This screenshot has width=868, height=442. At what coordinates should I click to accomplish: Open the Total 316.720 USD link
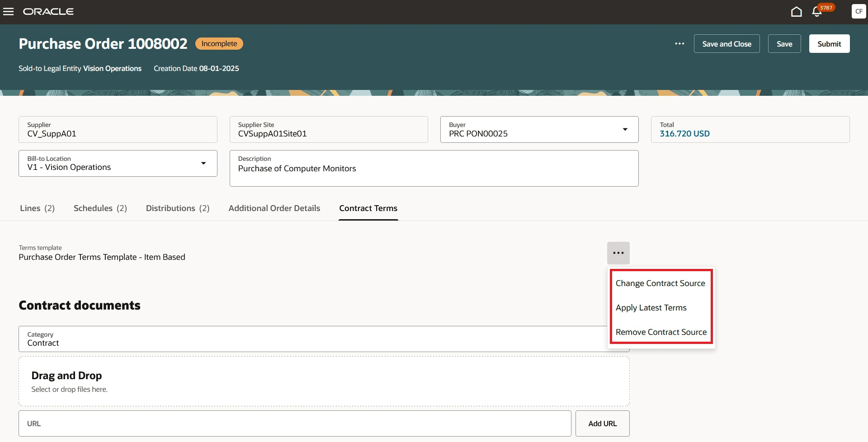(x=684, y=134)
